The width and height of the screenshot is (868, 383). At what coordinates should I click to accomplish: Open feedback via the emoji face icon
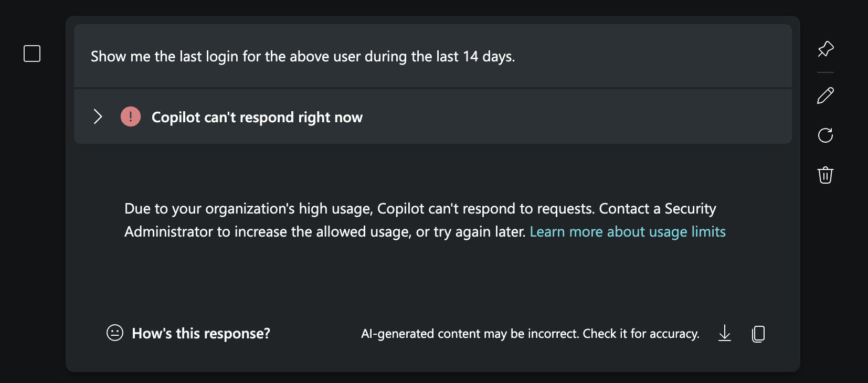tap(114, 333)
